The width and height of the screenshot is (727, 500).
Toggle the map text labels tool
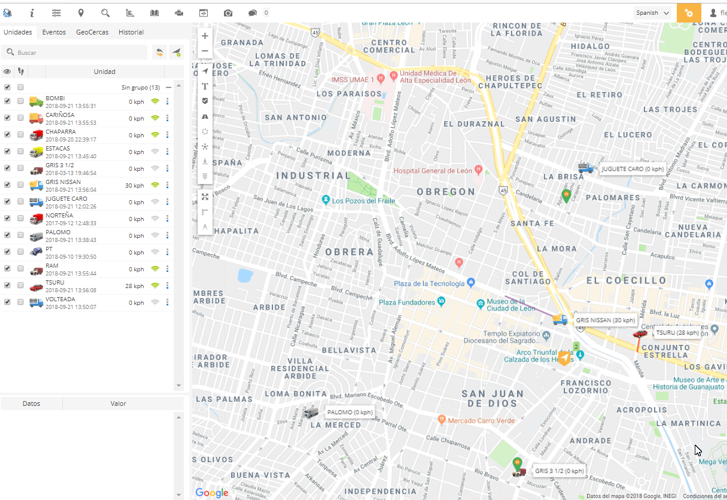point(205,87)
